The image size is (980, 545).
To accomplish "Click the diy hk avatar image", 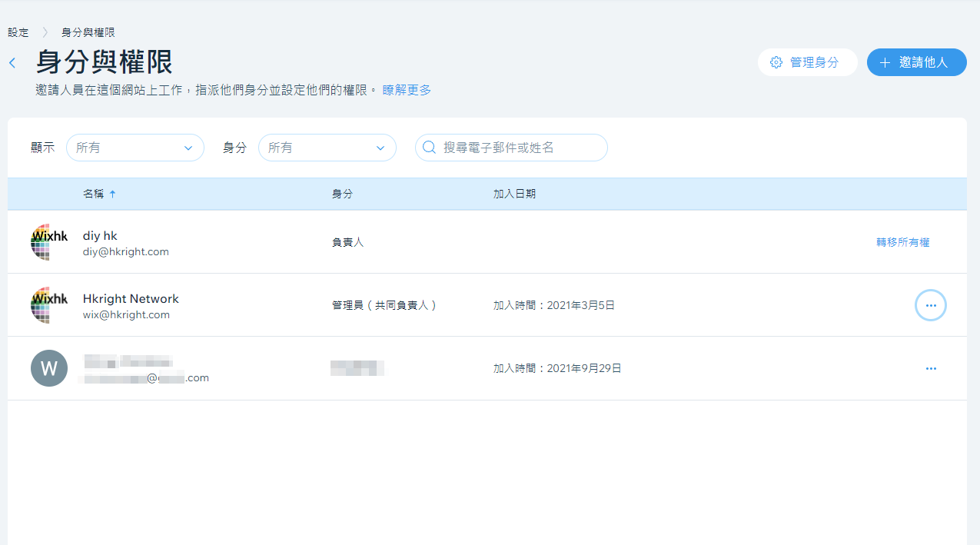I will [49, 242].
